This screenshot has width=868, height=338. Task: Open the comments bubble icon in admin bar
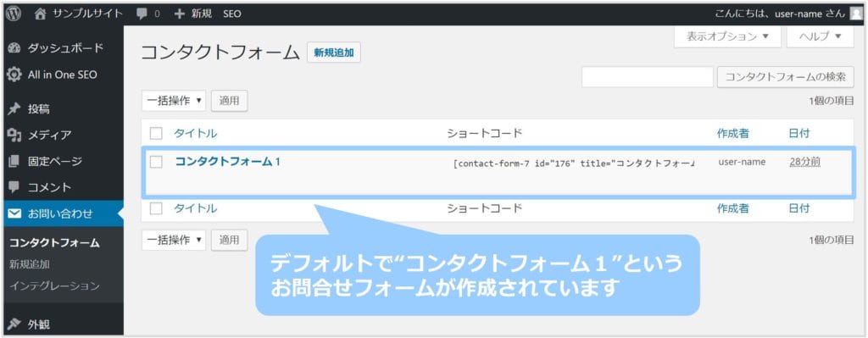(142, 14)
